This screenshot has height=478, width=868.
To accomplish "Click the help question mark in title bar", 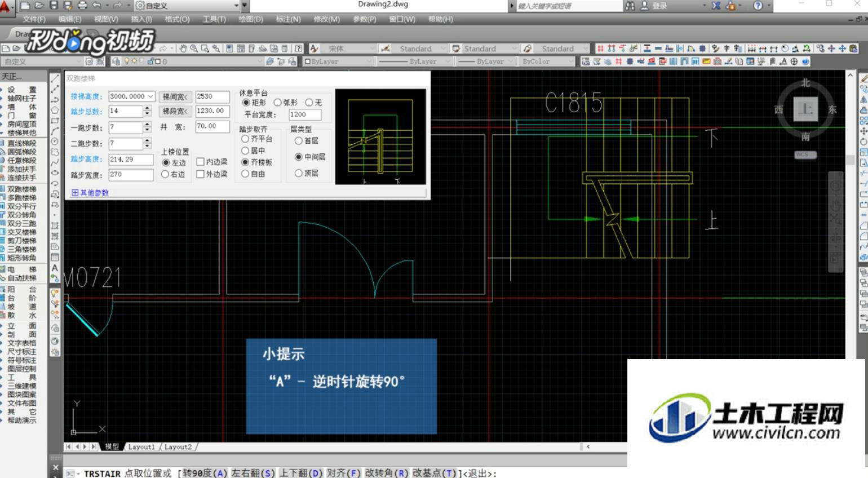I will click(758, 5).
